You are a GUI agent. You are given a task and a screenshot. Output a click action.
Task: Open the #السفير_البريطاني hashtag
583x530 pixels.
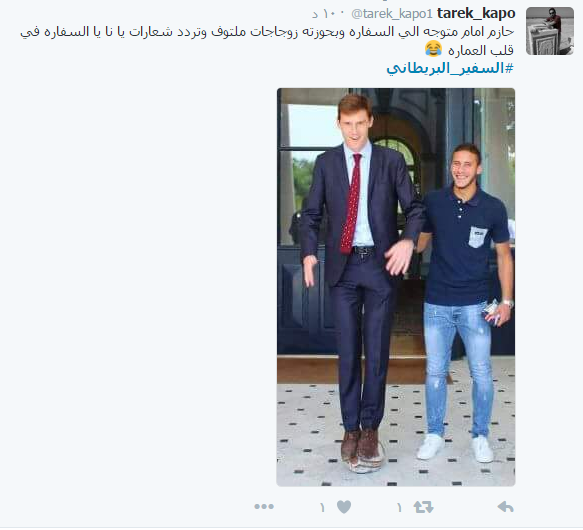pyautogui.click(x=450, y=68)
